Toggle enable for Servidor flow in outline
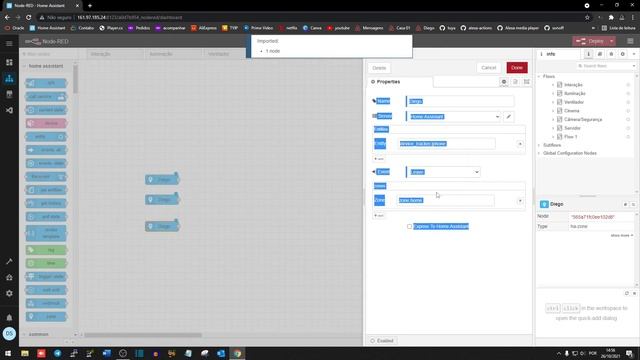Screen dimensions: 640x360 point(628,128)
